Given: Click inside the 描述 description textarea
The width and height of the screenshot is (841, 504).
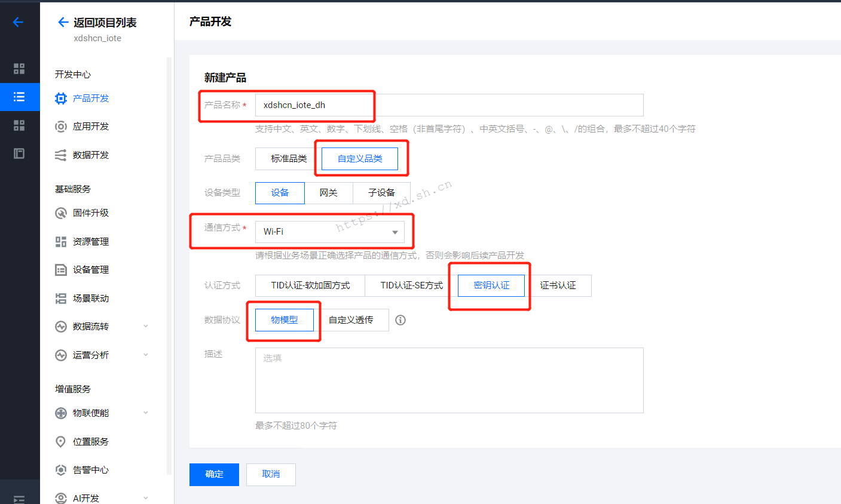Looking at the screenshot, I should [x=448, y=380].
